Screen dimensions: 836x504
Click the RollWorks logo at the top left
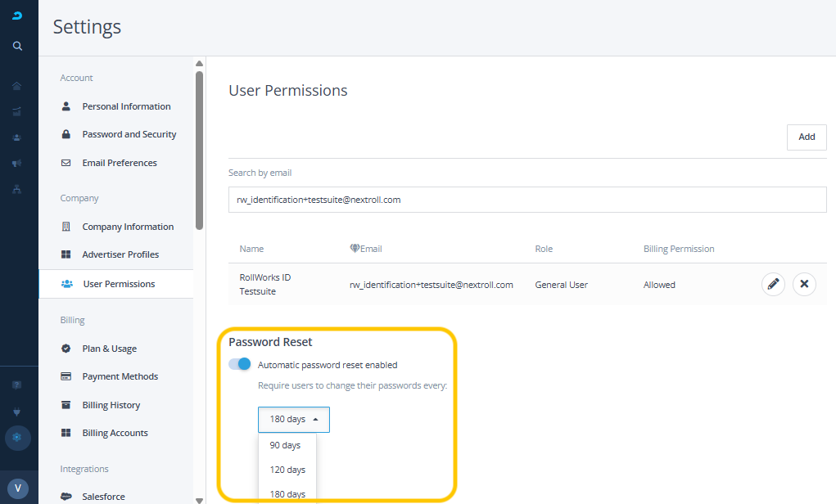click(17, 16)
